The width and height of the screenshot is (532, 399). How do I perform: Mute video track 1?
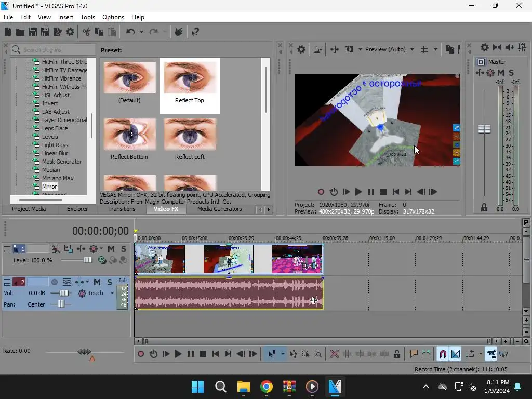111,249
